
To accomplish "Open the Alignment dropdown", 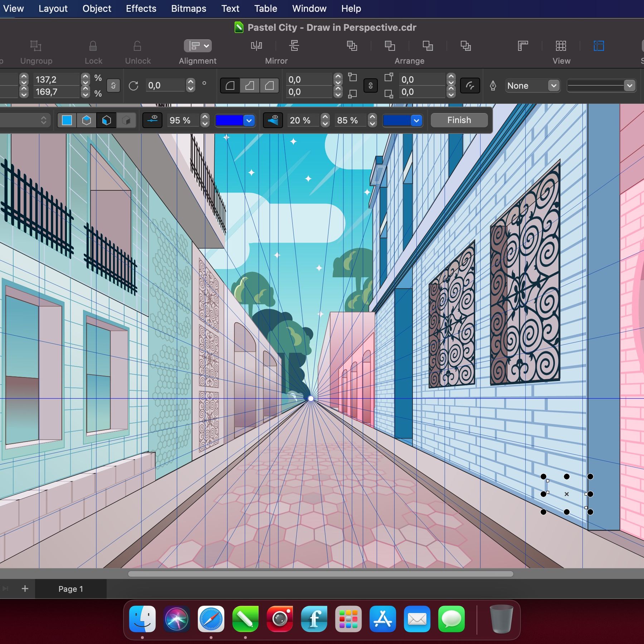I will 198,46.
